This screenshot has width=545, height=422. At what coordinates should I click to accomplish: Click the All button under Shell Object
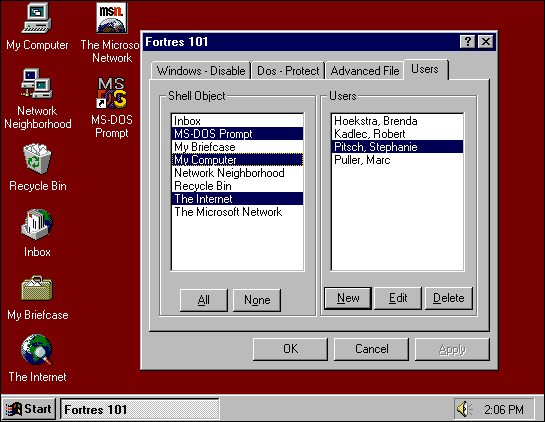point(204,300)
